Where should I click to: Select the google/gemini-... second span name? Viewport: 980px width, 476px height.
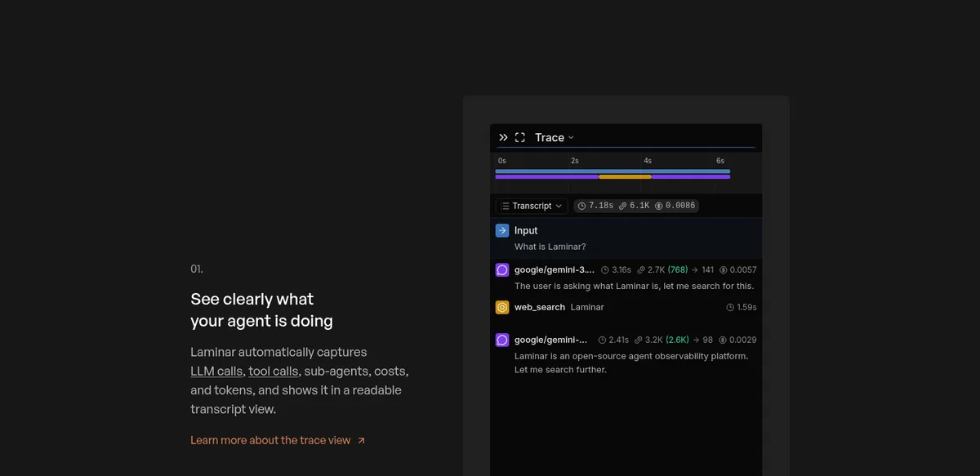click(x=551, y=340)
